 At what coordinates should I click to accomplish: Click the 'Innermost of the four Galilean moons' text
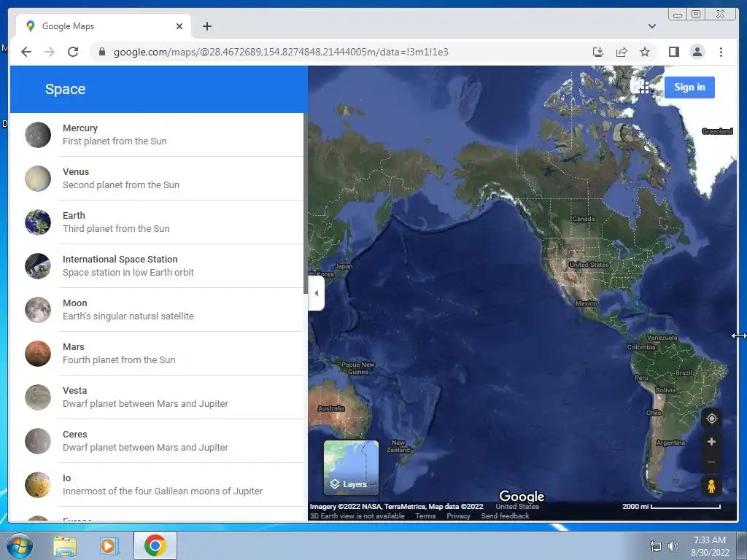pos(163,491)
